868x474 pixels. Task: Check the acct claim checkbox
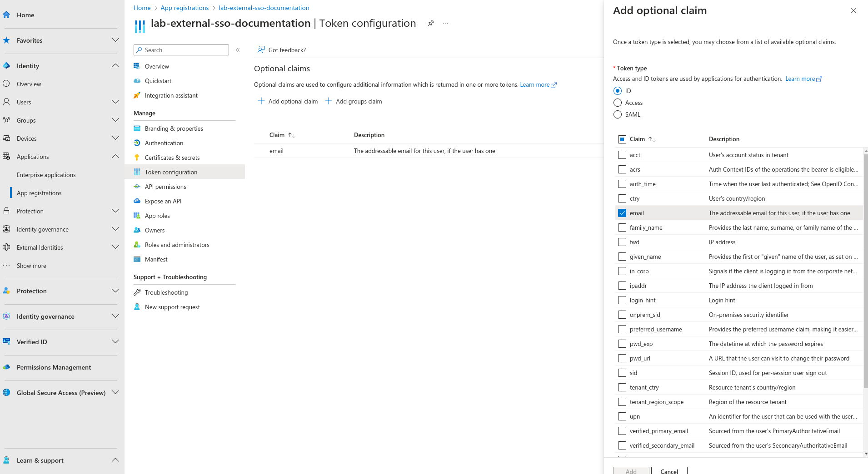(622, 155)
